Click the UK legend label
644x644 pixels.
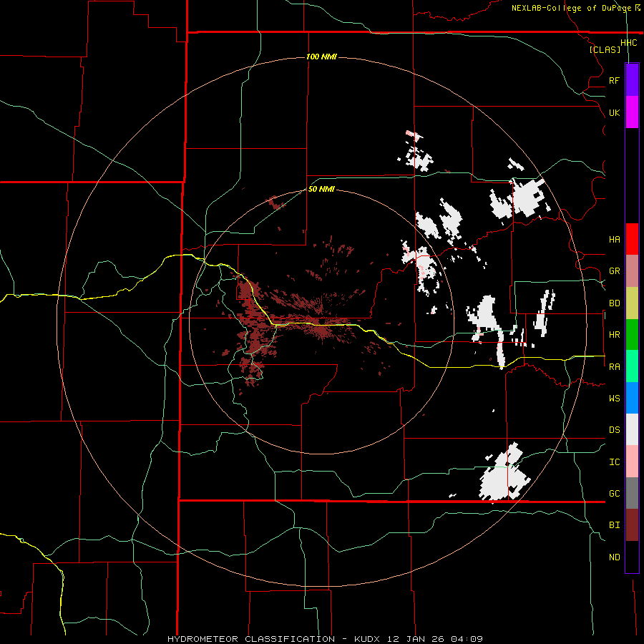(614, 112)
